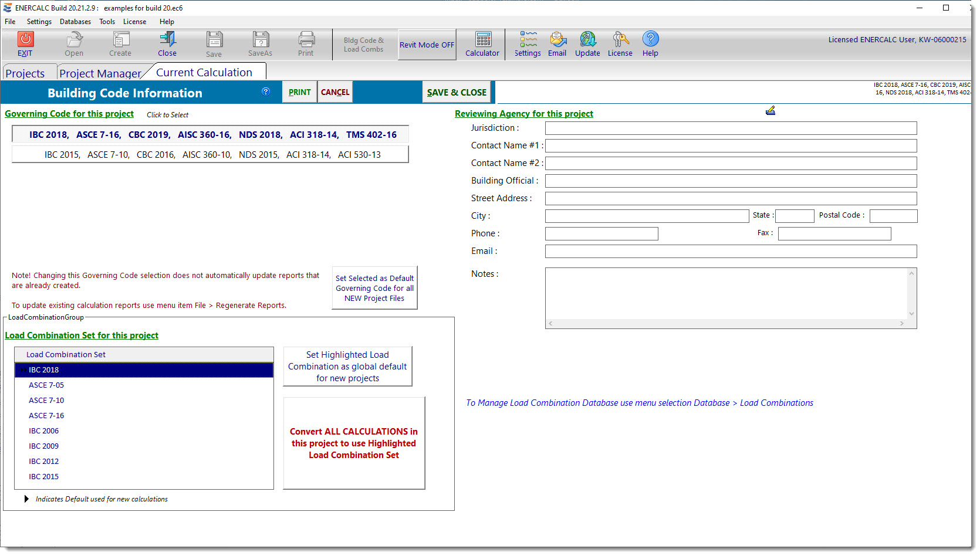Screen dimensions: 980x556
Task: Toggle the Revit Mode OFF button
Action: pyautogui.click(x=427, y=45)
